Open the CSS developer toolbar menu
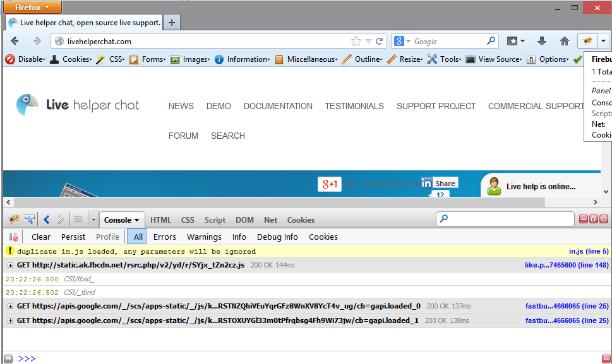The image size is (612, 364). point(111,59)
